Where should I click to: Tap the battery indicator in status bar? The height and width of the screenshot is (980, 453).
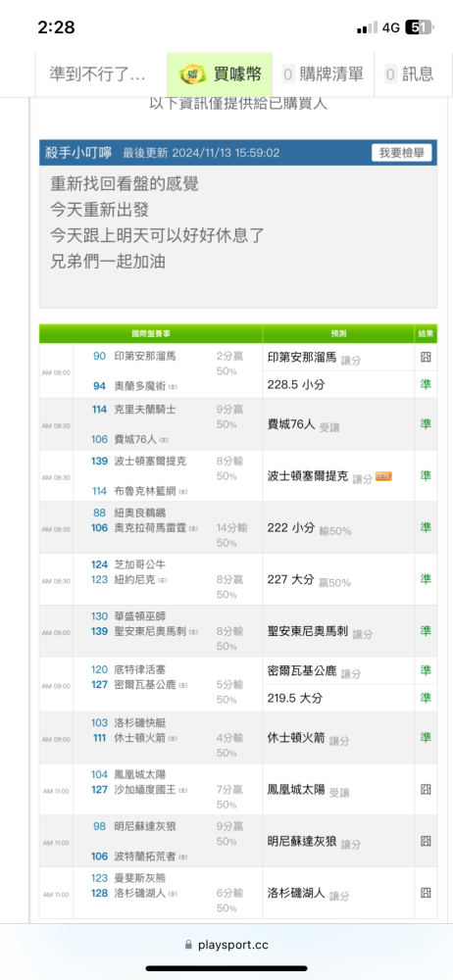pos(419,27)
